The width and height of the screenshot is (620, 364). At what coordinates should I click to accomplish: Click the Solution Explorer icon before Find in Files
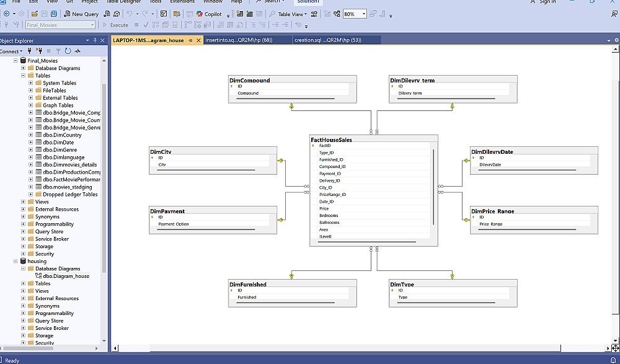164,14
